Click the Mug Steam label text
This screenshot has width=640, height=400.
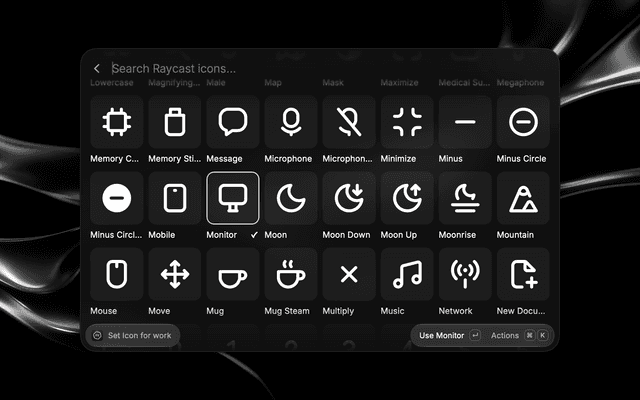tap(287, 311)
